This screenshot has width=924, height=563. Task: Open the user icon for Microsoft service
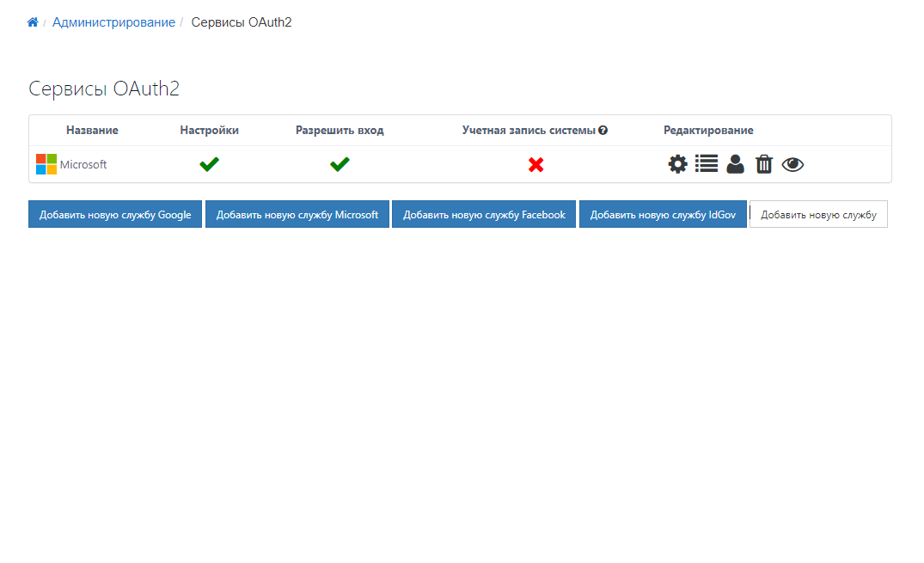point(735,164)
